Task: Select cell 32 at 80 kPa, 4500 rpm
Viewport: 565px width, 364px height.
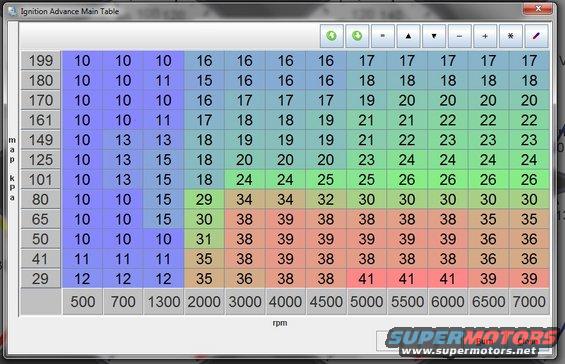Action: point(326,199)
